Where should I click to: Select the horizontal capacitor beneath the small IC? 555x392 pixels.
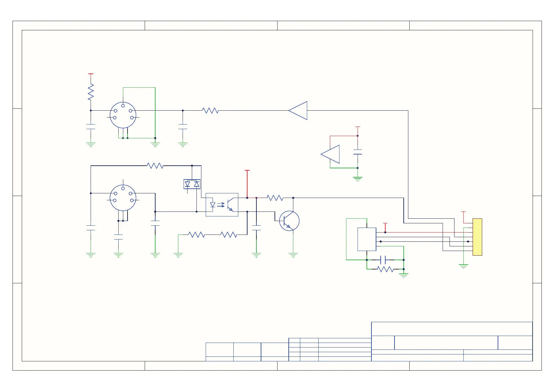[x=383, y=260]
